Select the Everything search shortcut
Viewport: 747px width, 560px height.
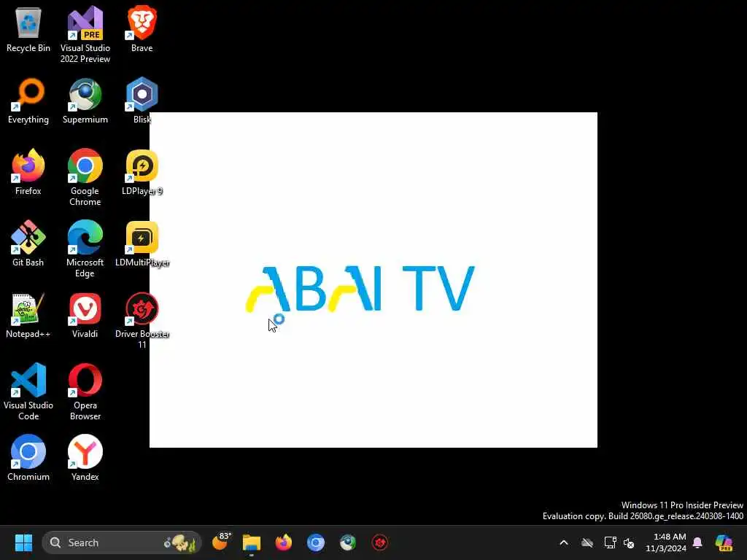28,101
